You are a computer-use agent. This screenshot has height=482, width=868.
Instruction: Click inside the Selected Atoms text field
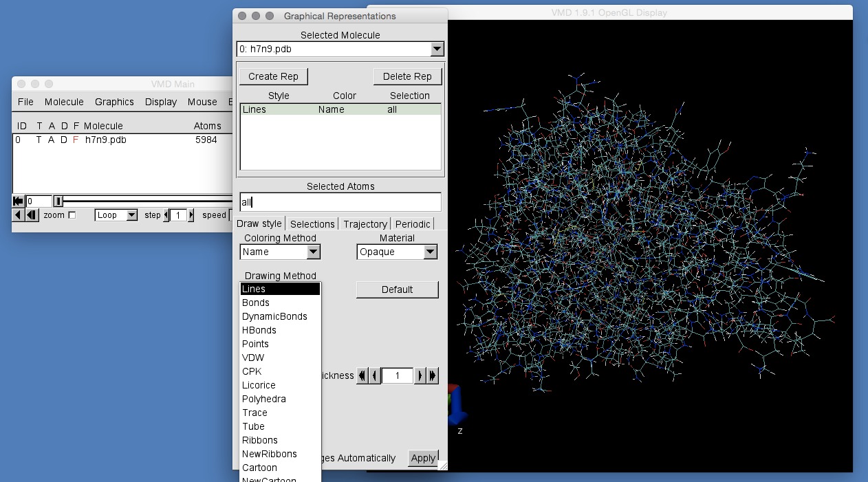(340, 201)
